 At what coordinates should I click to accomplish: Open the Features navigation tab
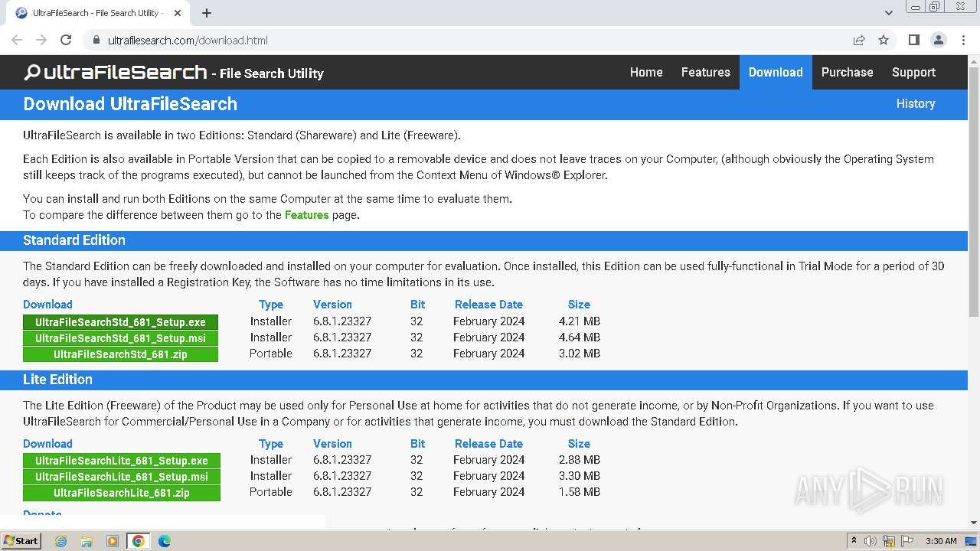tap(705, 72)
